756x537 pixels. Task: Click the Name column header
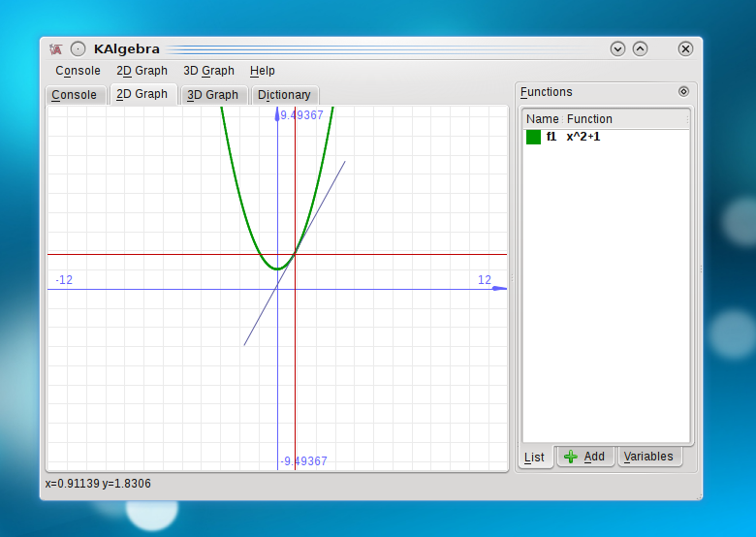pyautogui.click(x=543, y=119)
